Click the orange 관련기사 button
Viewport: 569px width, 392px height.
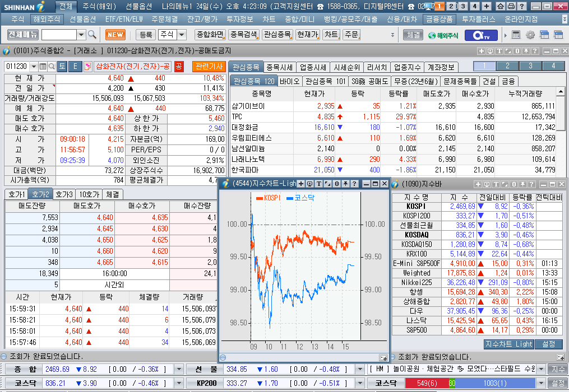pyautogui.click(x=209, y=67)
